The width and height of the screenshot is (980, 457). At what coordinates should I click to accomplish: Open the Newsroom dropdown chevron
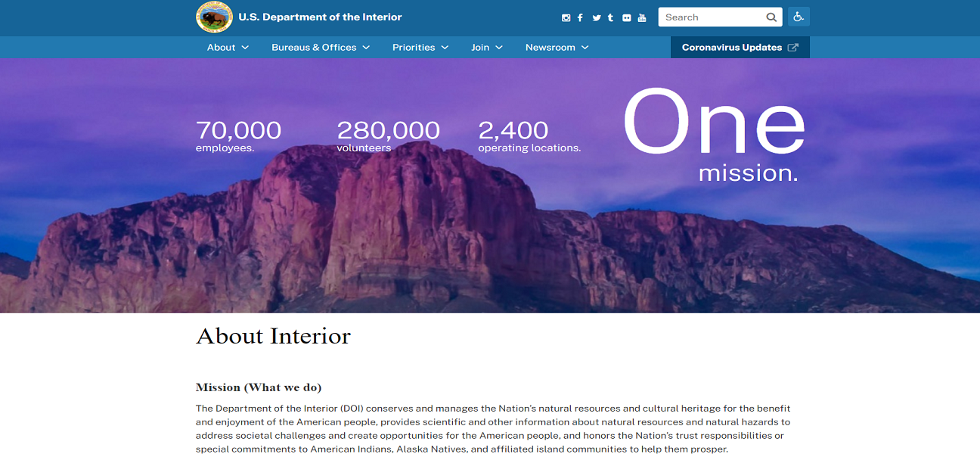585,47
